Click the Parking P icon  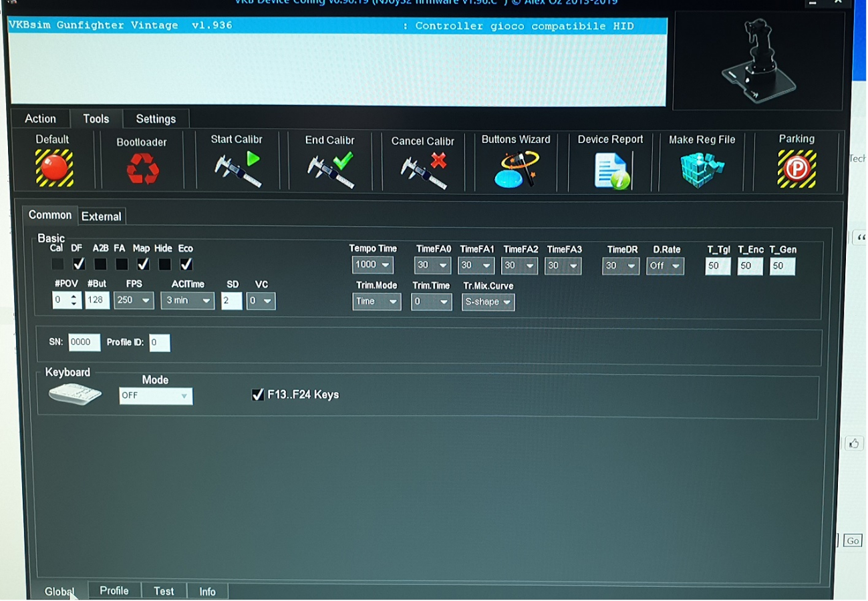pos(797,168)
